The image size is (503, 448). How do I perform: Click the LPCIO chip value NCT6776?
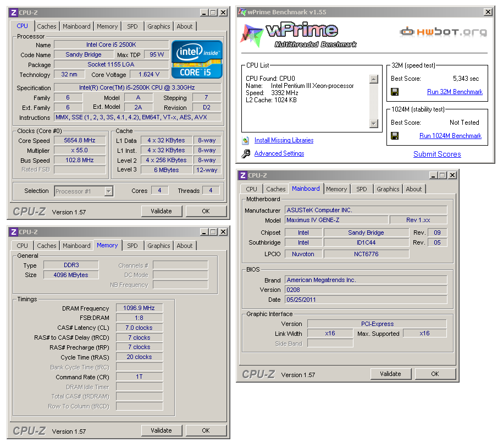tap(366, 255)
